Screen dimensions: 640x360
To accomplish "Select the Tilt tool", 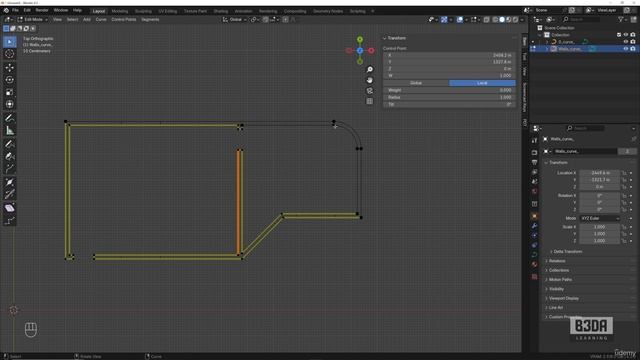I will tap(9, 194).
